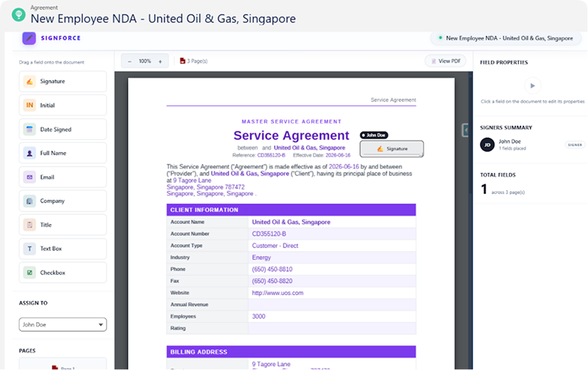
Task: Open the Assign To John Doe dropdown
Action: pos(63,325)
